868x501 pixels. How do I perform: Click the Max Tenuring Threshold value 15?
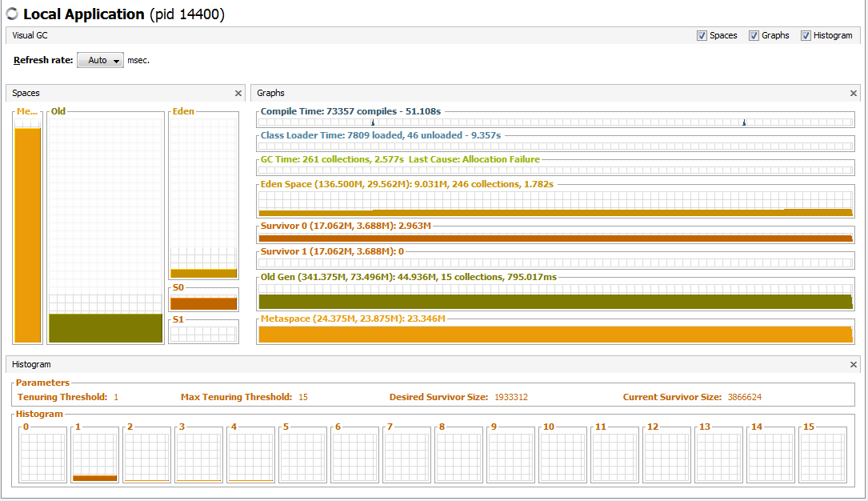pos(303,397)
